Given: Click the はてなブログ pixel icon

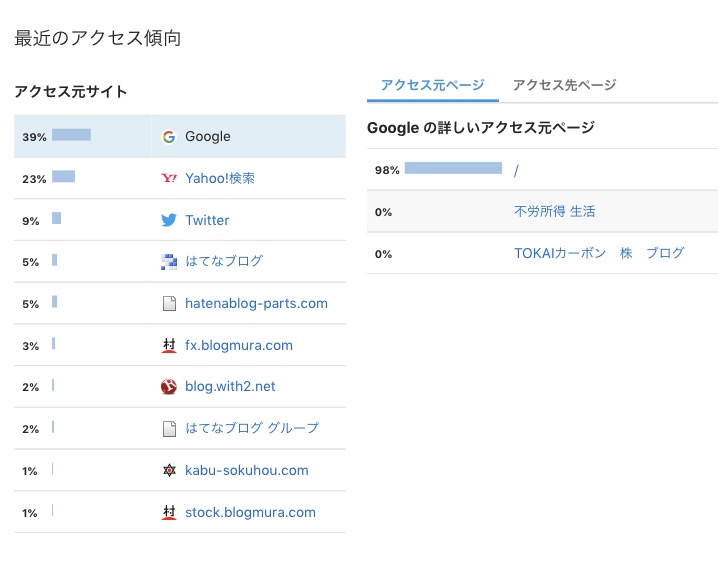Looking at the screenshot, I should (x=169, y=262).
